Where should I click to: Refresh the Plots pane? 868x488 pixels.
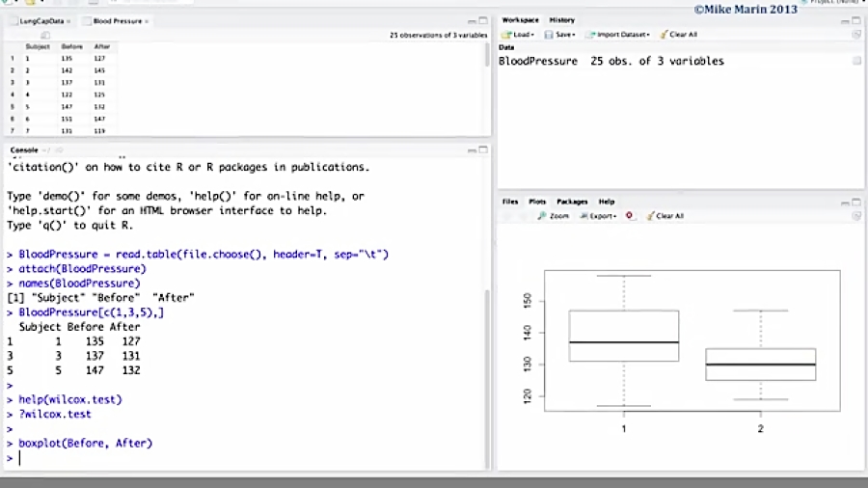tap(856, 216)
